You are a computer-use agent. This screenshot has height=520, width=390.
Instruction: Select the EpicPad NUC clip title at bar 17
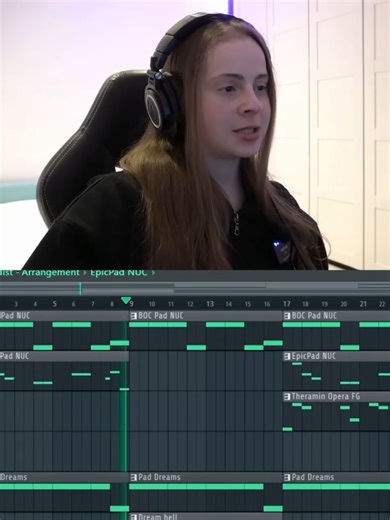point(313,356)
